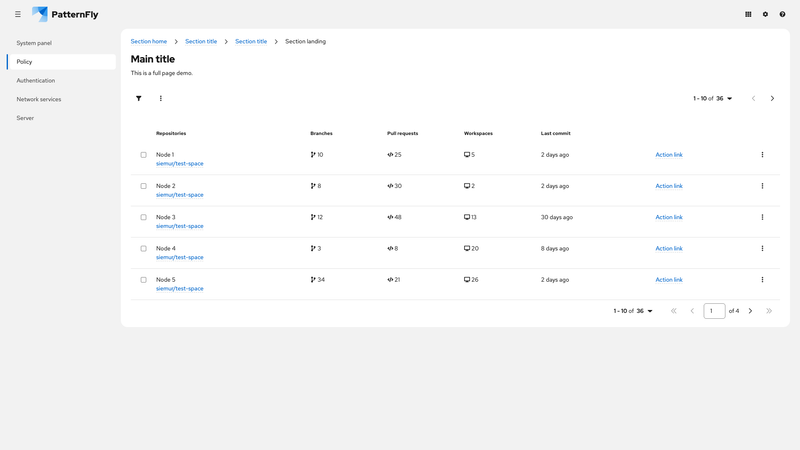The width and height of the screenshot is (800, 450).
Task: Open kebab actions menu for Node 5
Action: point(762,280)
